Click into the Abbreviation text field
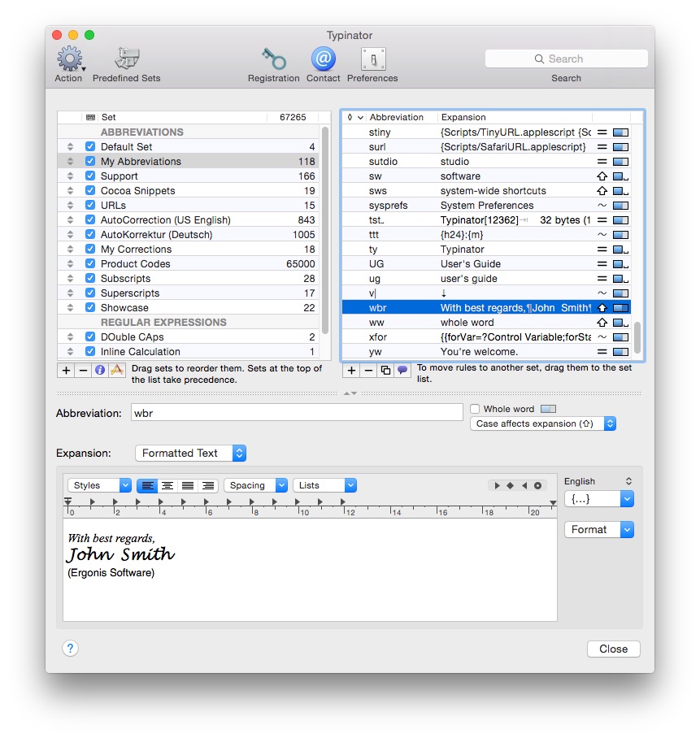This screenshot has width=700, height=738. [297, 413]
